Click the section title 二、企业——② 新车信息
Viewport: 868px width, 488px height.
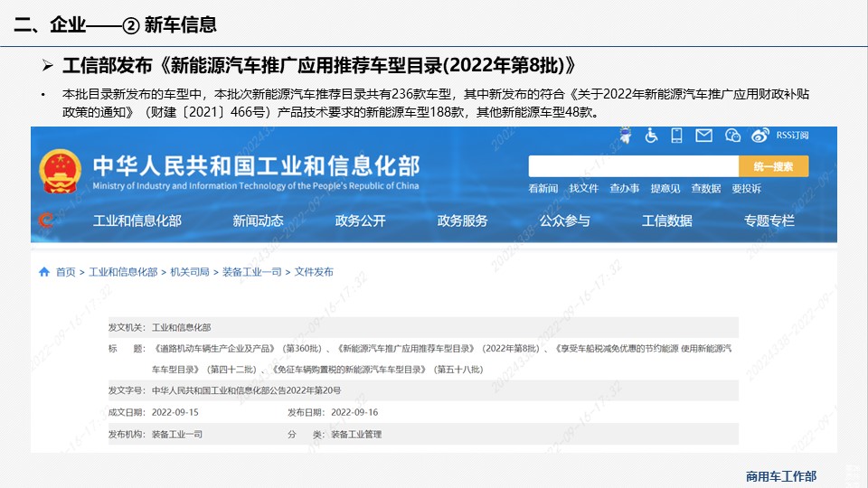pos(115,24)
